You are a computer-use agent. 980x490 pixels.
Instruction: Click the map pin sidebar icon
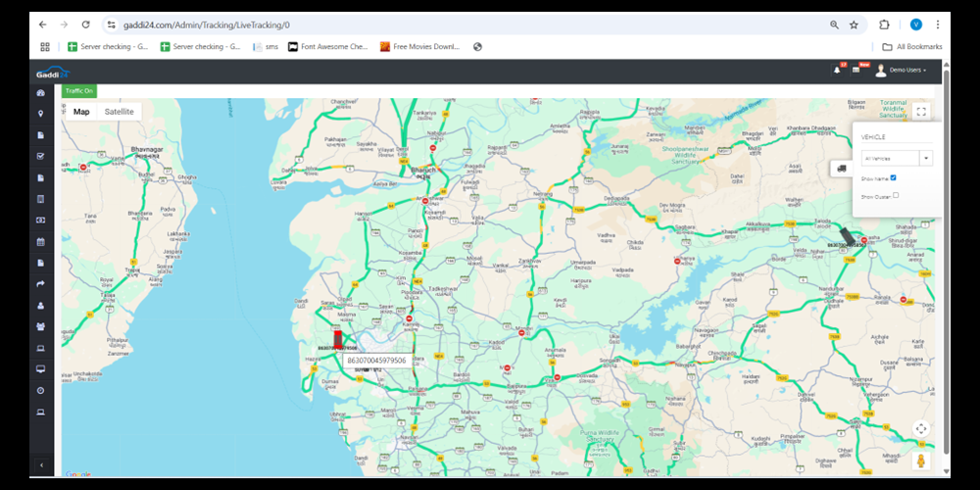point(41,114)
